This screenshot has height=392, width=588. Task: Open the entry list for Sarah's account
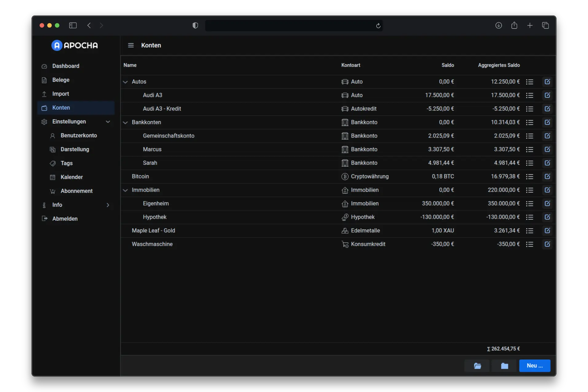(530, 163)
